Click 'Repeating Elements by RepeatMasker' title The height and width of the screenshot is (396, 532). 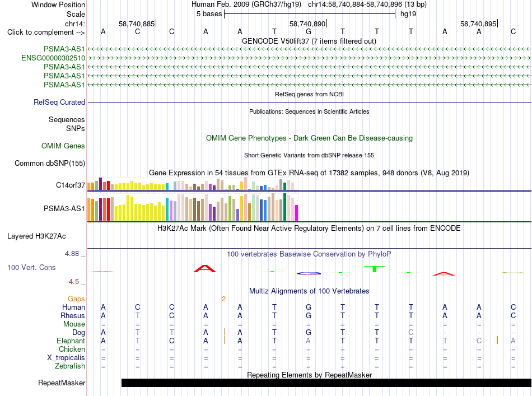310,375
